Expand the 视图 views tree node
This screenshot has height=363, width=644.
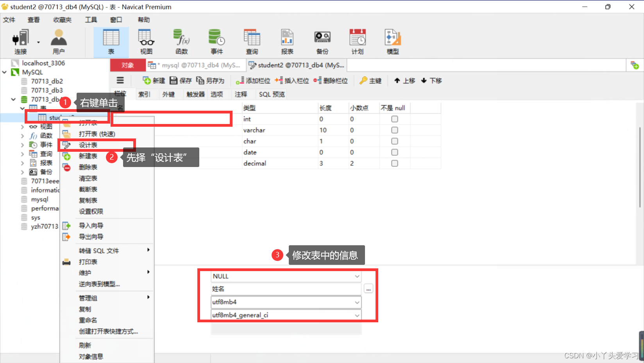coord(22,127)
